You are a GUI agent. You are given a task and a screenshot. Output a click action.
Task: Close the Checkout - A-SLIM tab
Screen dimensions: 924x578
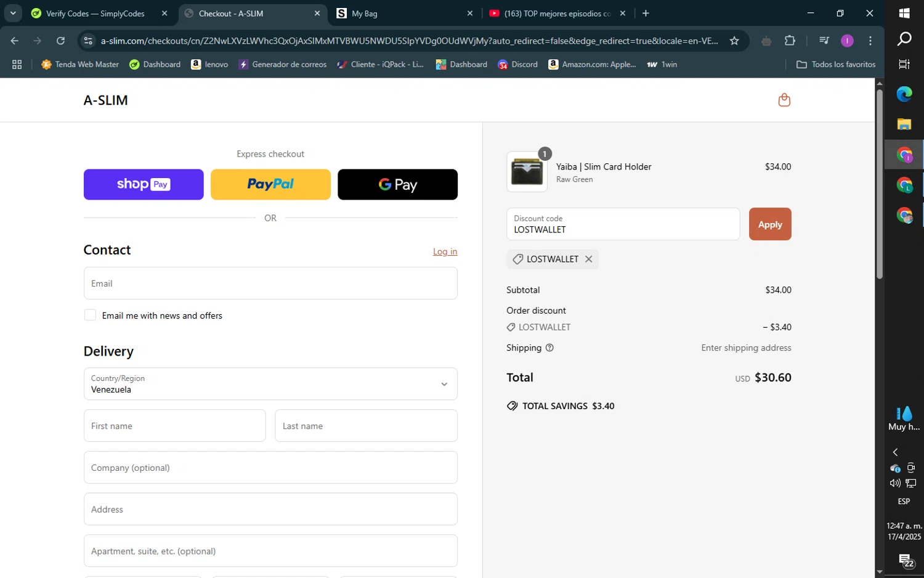point(317,13)
